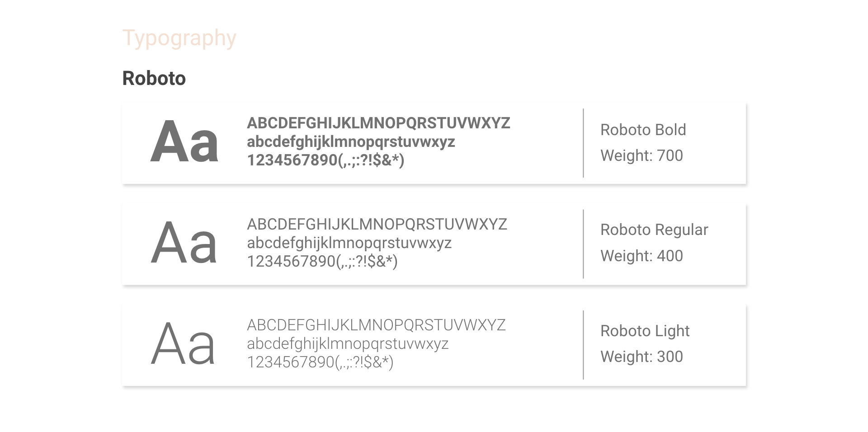The height and width of the screenshot is (432, 868).
Task: Click the bold numerals and symbols line
Action: pyautogui.click(x=325, y=160)
